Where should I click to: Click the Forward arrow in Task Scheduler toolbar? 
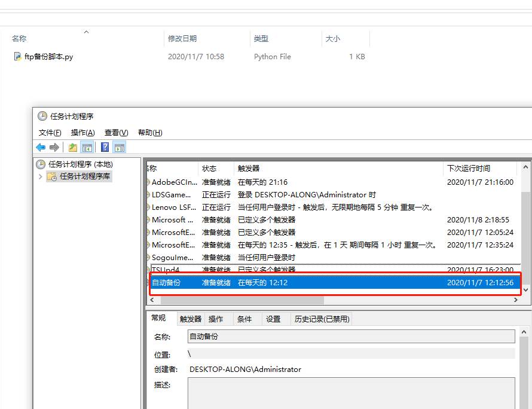point(54,147)
